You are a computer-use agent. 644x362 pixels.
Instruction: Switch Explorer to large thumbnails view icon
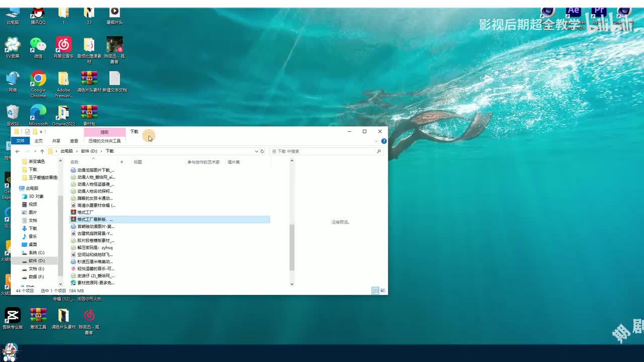[383, 291]
